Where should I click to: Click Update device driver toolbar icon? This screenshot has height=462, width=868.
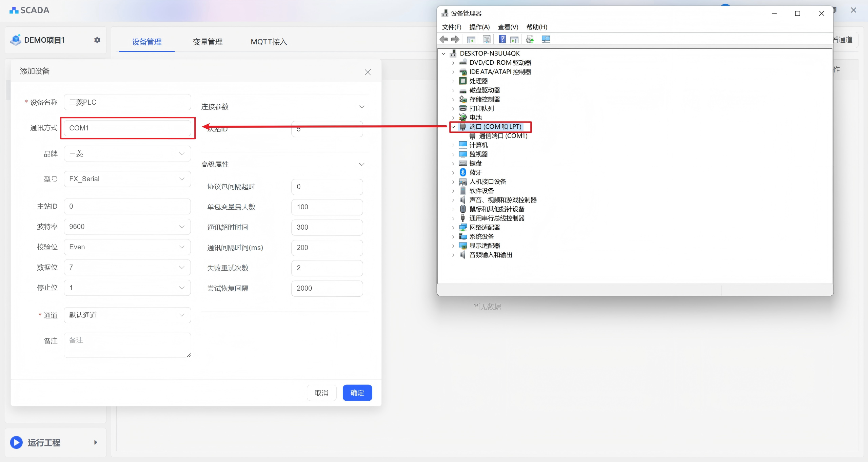point(530,39)
